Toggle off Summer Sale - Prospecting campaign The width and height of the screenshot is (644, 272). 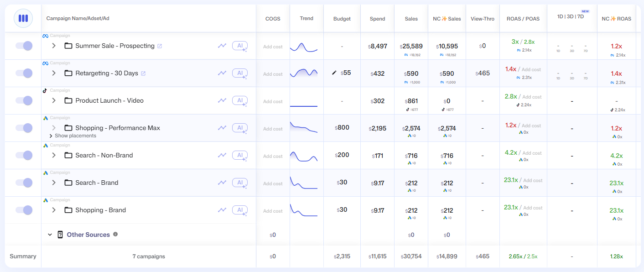click(24, 46)
